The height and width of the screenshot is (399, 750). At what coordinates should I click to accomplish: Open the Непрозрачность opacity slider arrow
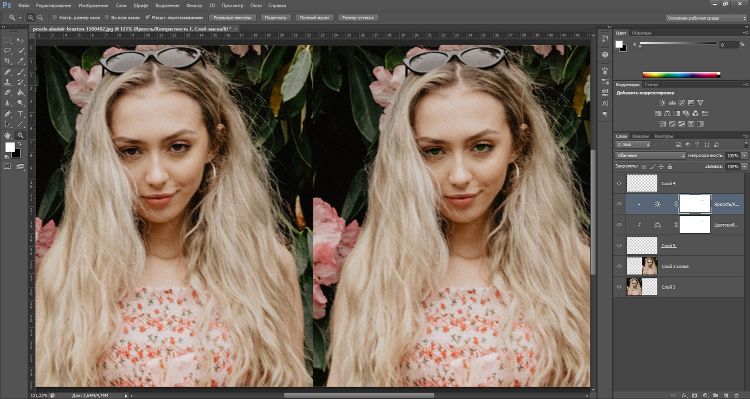tap(744, 155)
